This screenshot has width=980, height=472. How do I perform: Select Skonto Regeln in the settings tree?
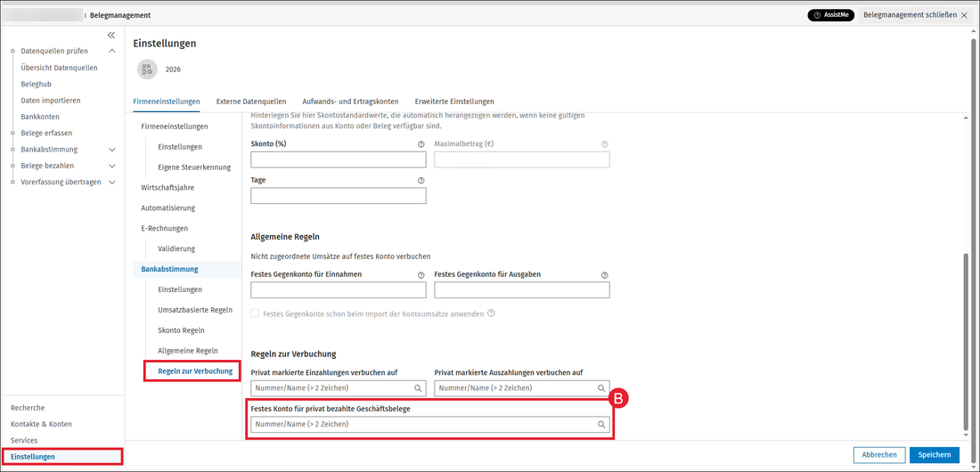coord(181,330)
